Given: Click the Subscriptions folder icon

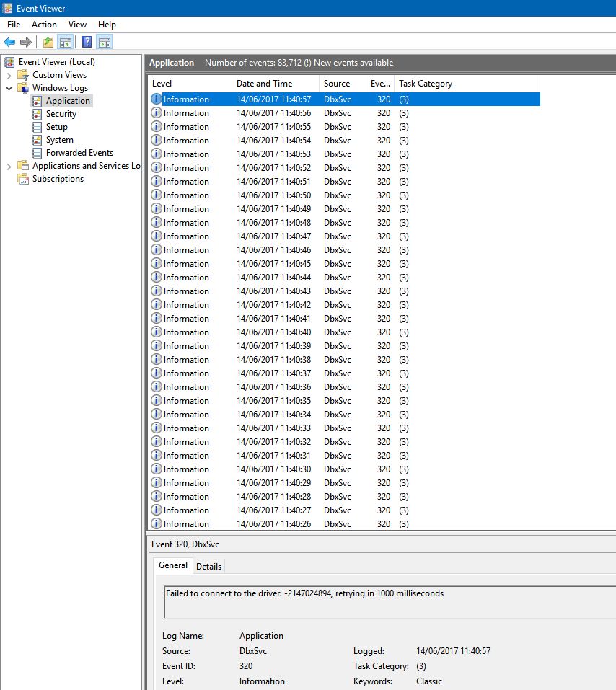Looking at the screenshot, I should tap(23, 179).
